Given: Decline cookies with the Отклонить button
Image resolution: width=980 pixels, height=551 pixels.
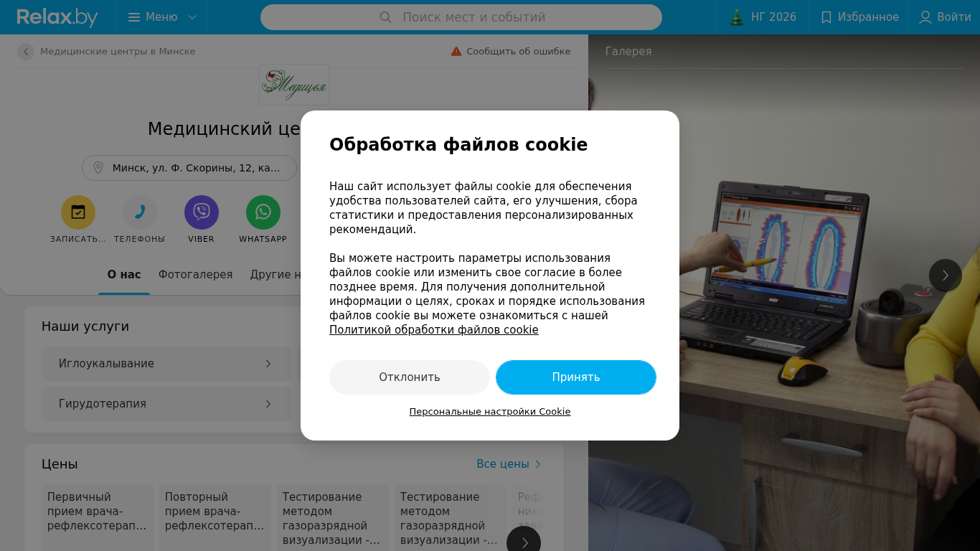Looking at the screenshot, I should click(410, 377).
